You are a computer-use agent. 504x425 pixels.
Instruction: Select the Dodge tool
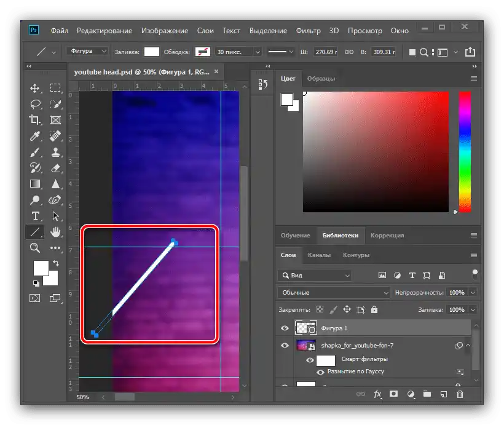coord(34,200)
